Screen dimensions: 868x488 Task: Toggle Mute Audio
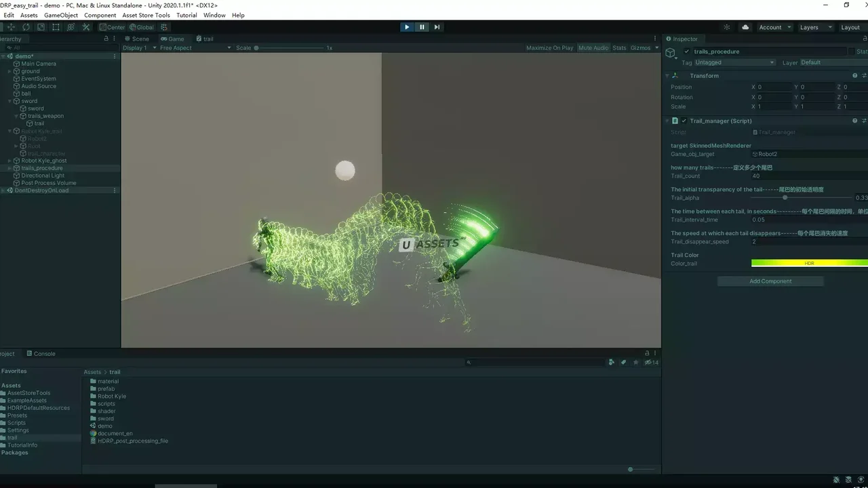click(x=593, y=48)
